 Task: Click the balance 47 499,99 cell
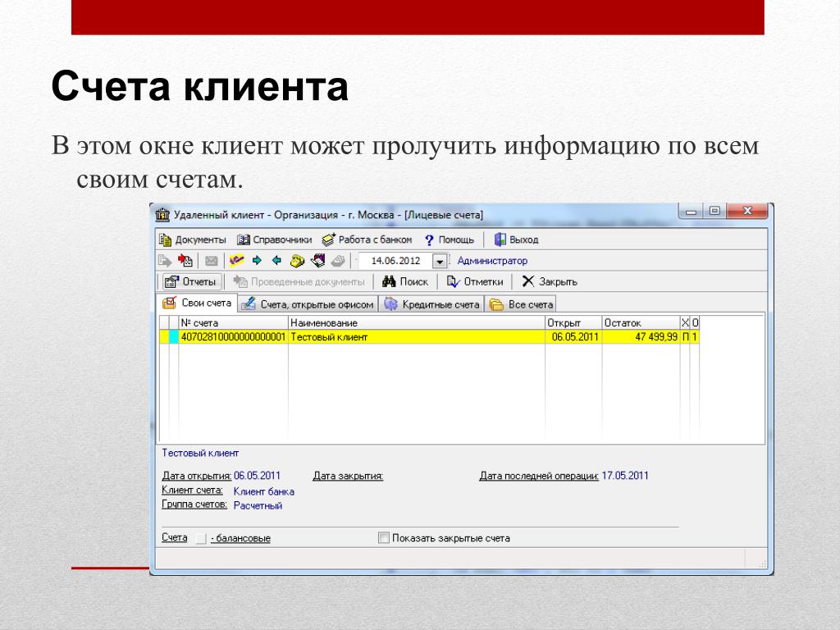[x=641, y=337]
